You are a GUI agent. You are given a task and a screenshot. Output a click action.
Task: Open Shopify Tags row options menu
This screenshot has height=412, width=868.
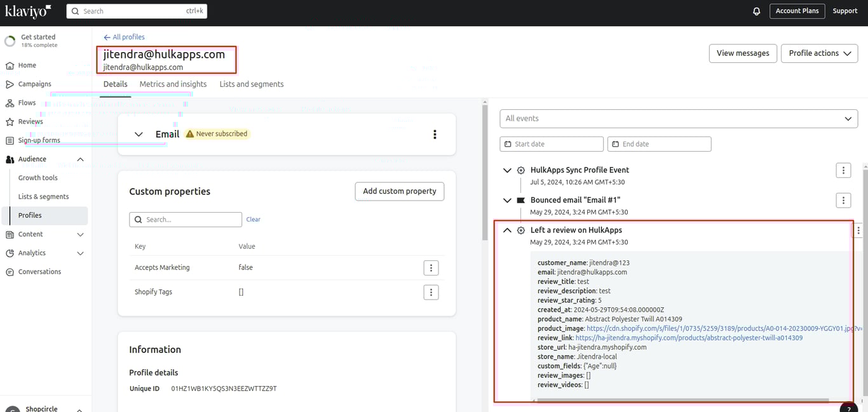click(x=431, y=292)
